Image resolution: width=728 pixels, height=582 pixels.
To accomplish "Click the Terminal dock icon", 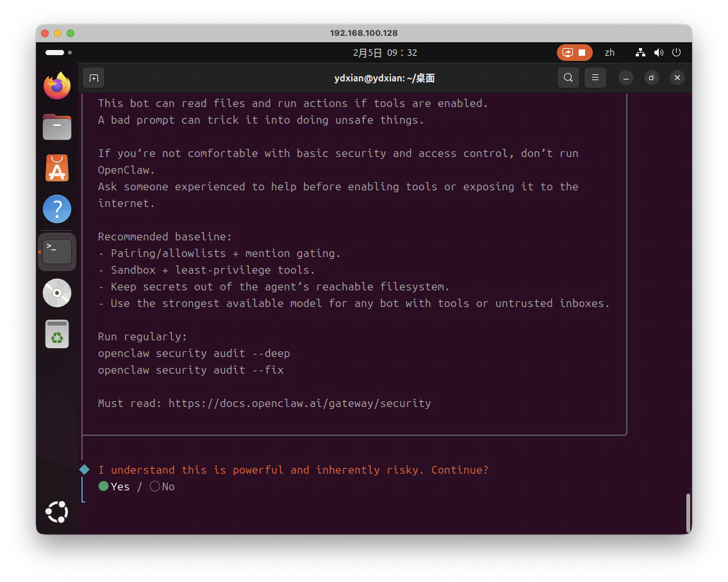I will tap(57, 252).
